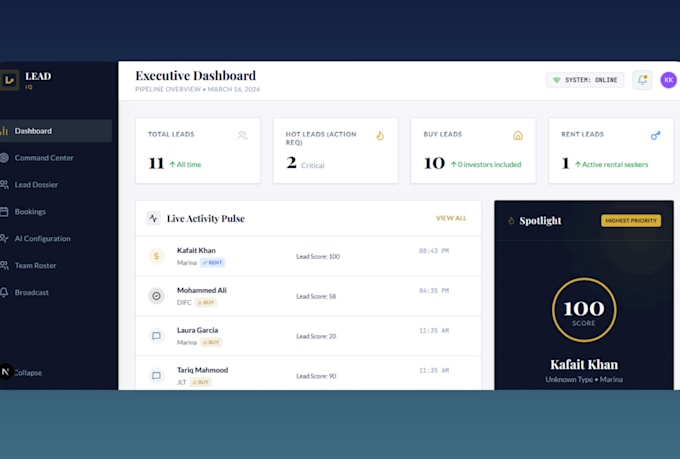Click the Bookings calendar icon
Viewport: 680px width, 459px height.
click(x=4, y=212)
